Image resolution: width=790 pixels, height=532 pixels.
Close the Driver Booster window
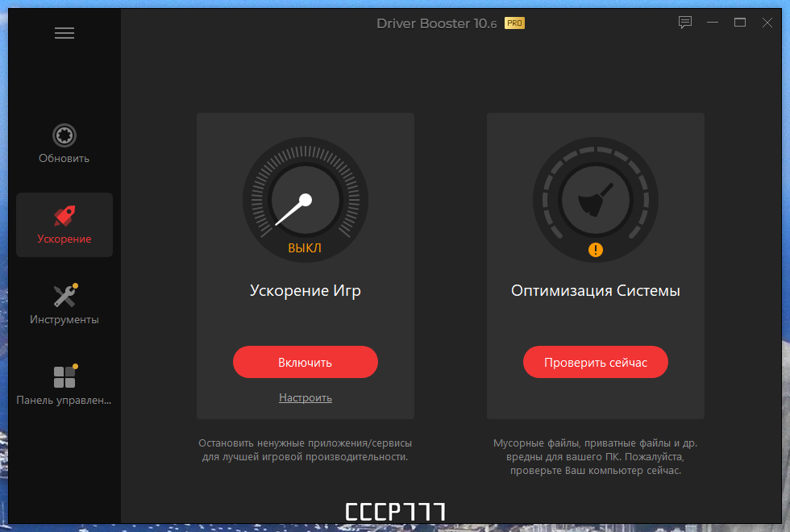point(767,23)
